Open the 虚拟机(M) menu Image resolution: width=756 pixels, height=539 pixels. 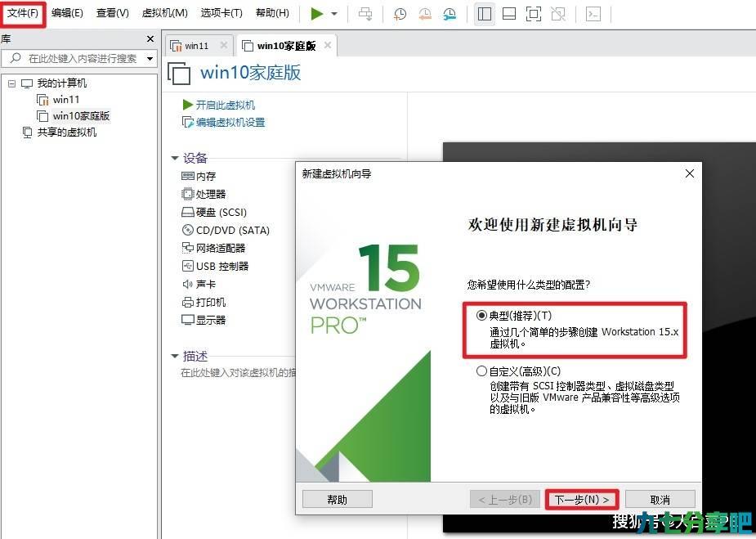coord(164,13)
